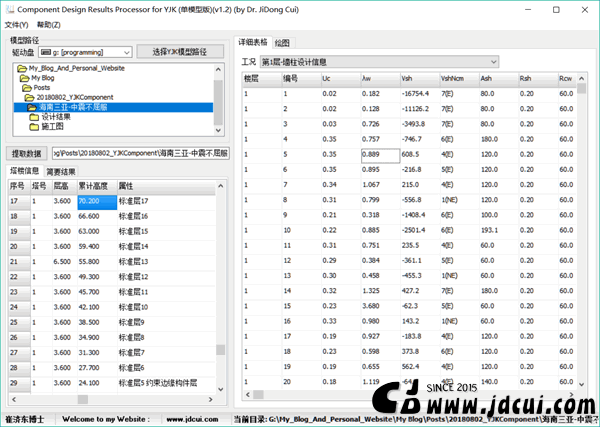Viewport: 600px width, 427px height.
Task: Click the 累计高度 column header
Action: coord(97,186)
